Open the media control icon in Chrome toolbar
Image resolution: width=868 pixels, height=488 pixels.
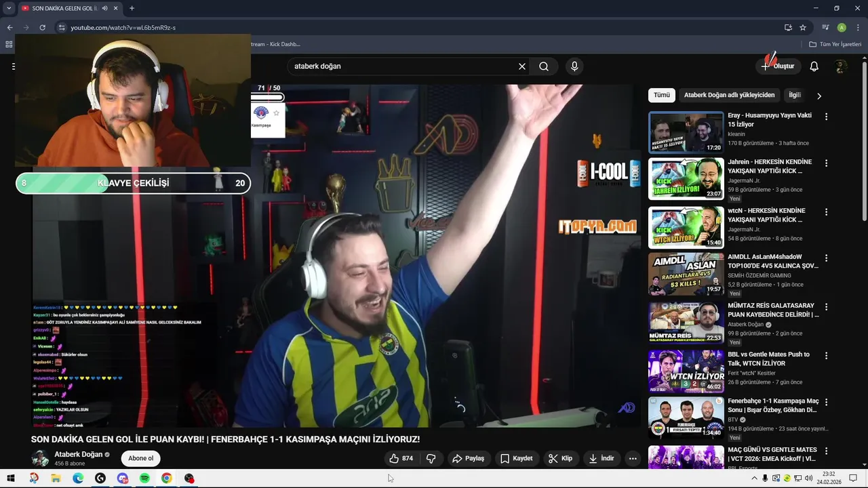[x=825, y=28]
